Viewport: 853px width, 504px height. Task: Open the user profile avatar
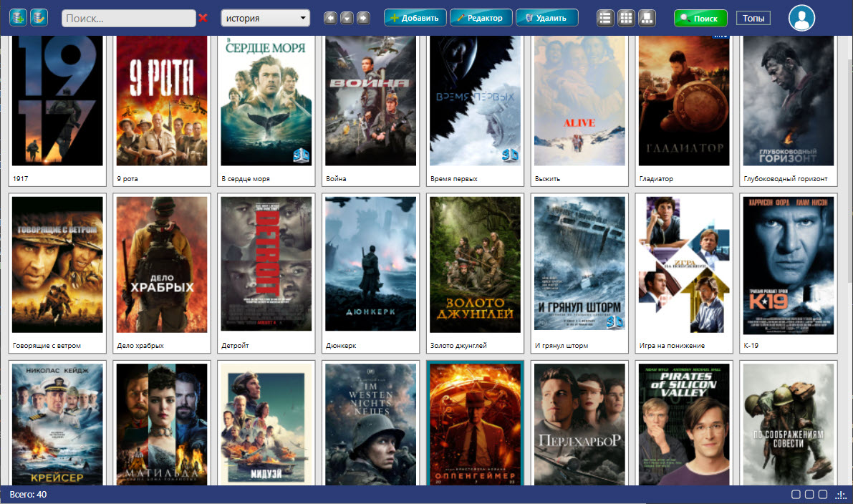[801, 18]
